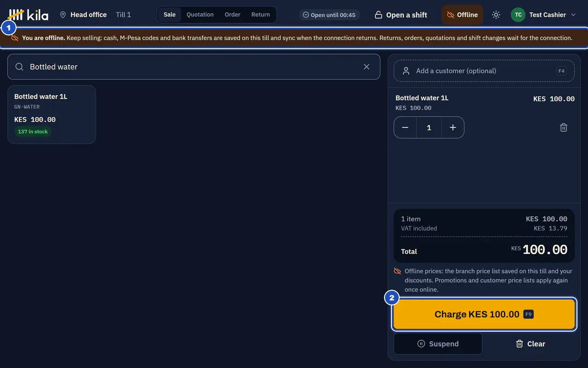Add the Bottled water 1L product card
The height and width of the screenshot is (368, 588).
(x=52, y=115)
